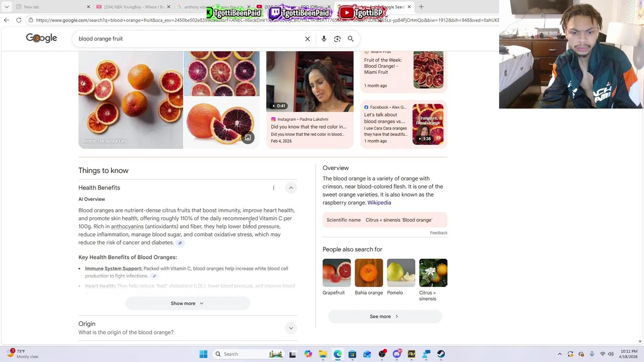Image resolution: width=644 pixels, height=362 pixels.
Task: Open Discord from the taskbar
Action: 397,354
